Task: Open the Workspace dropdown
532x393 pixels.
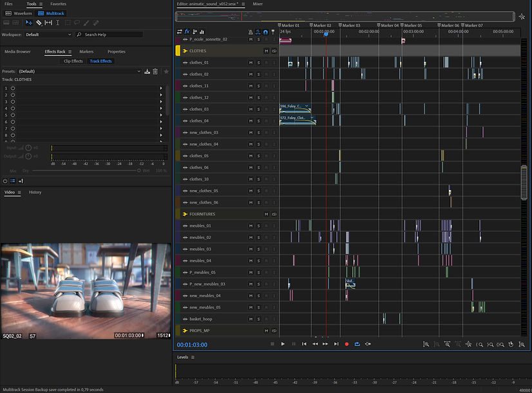Action: pyautogui.click(x=47, y=34)
